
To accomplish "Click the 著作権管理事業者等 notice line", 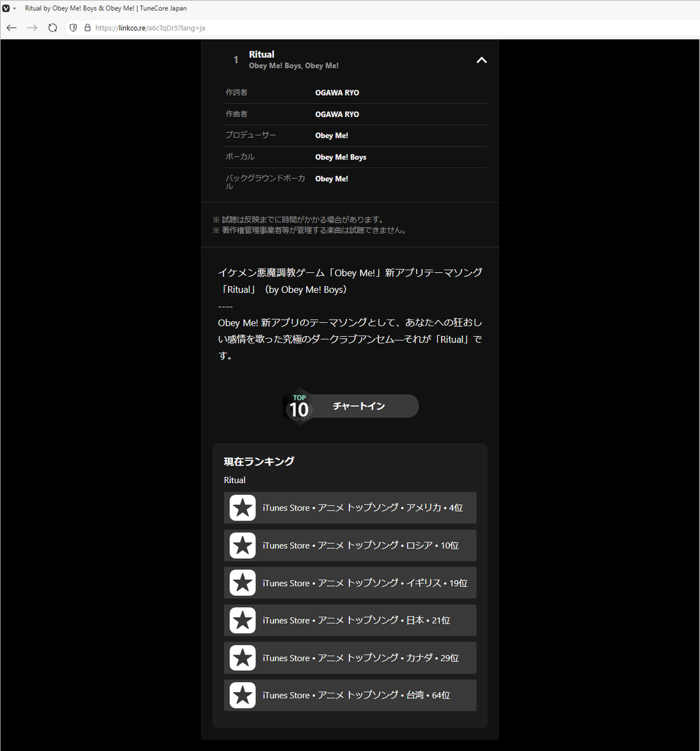I will click(310, 230).
